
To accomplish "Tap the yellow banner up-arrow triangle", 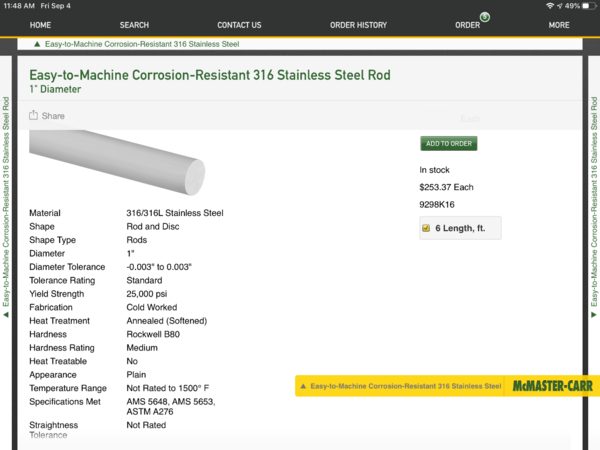I will (x=303, y=386).
